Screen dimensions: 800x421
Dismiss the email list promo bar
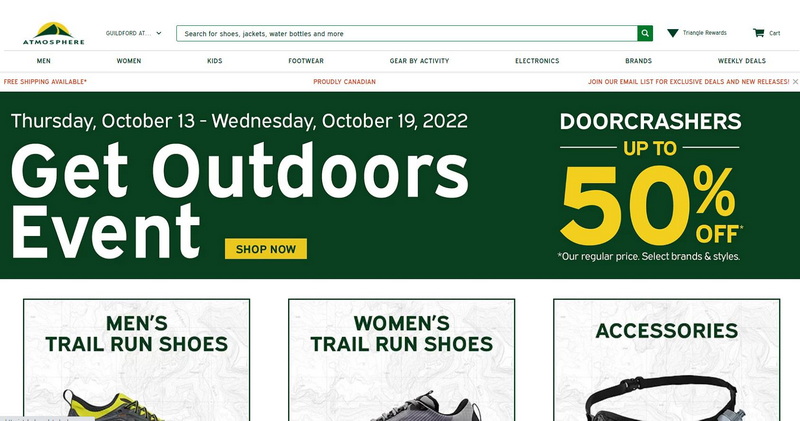coord(795,82)
